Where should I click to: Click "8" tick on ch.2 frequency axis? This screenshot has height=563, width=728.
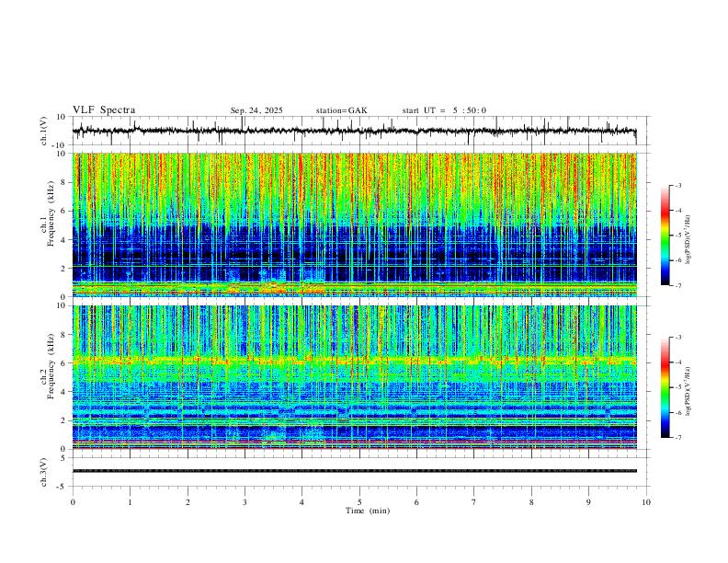63,335
